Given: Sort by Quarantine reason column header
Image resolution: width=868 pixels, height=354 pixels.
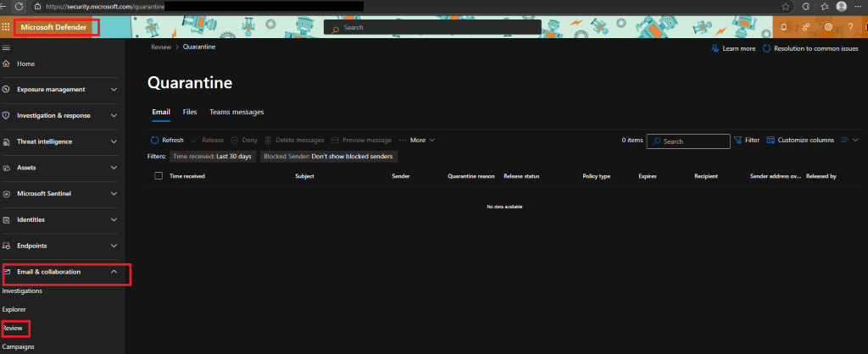Looking at the screenshot, I should [471, 176].
